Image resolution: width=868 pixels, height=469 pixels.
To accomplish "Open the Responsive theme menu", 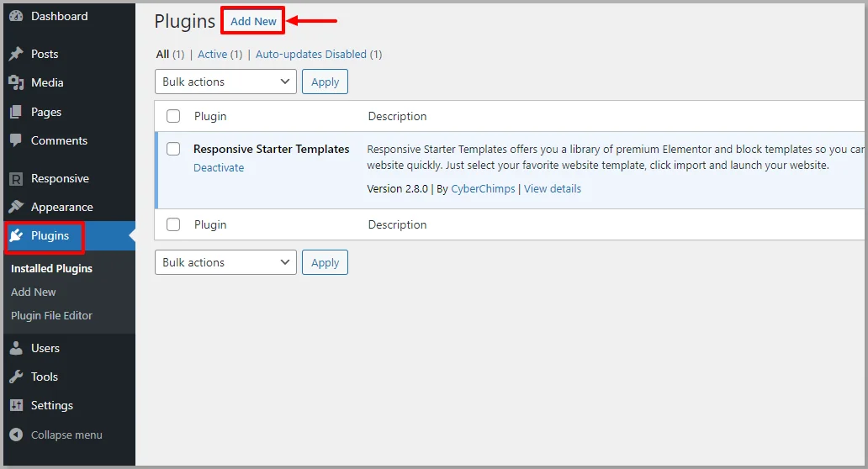I will pyautogui.click(x=60, y=179).
